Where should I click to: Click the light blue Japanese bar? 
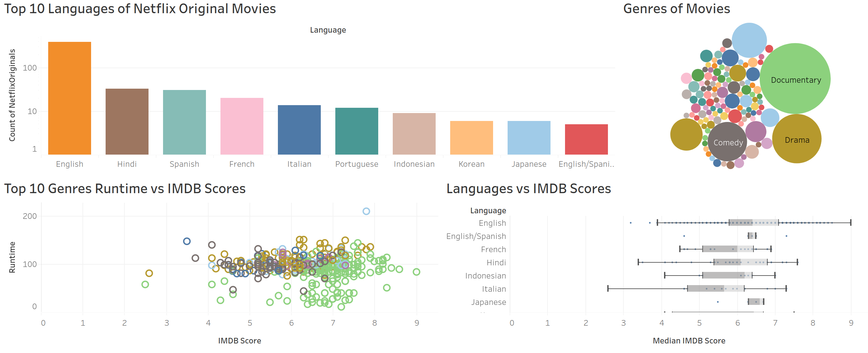[x=529, y=138]
